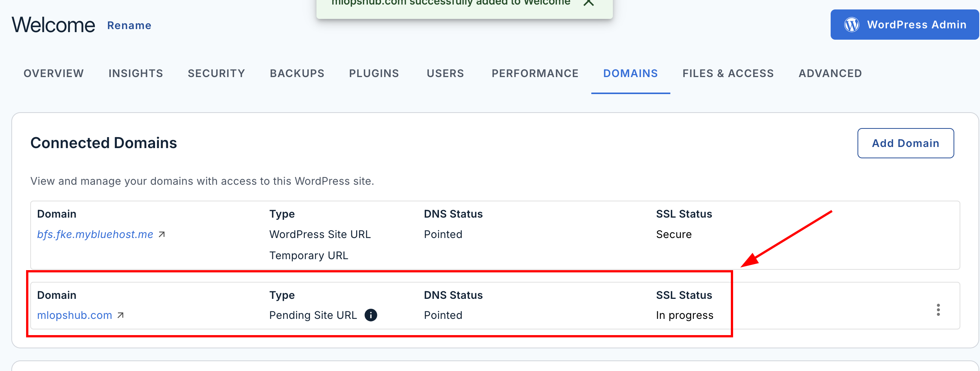Image resolution: width=980 pixels, height=371 pixels.
Task: Dismiss the success notification with X
Action: click(589, 2)
